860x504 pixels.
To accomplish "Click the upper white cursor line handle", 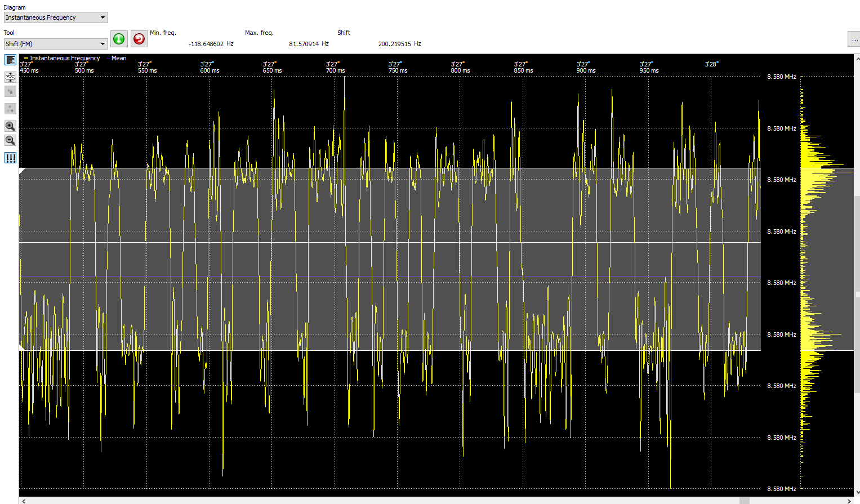I will coord(22,170).
